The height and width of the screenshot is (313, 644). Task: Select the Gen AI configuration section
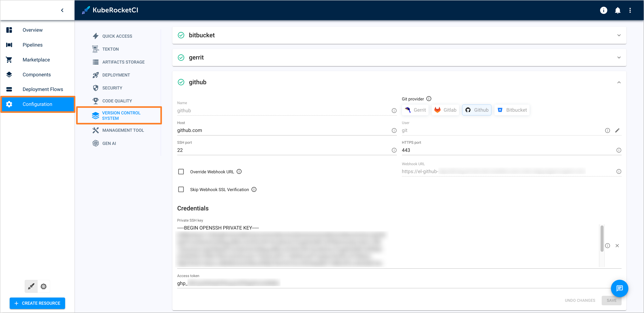point(109,143)
